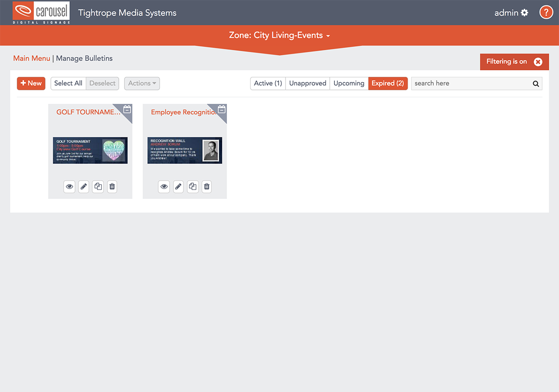Create a new bulletin with New button
559x392 pixels.
click(31, 83)
